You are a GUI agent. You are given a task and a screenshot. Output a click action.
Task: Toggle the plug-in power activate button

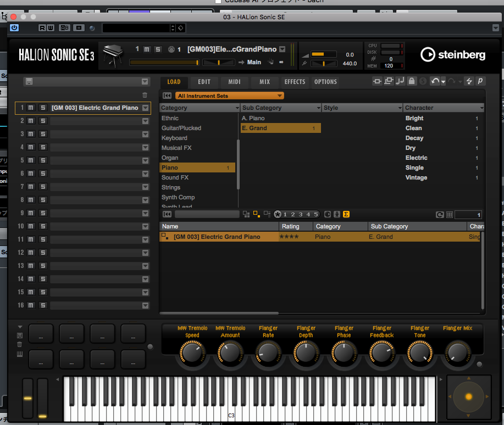(x=14, y=28)
